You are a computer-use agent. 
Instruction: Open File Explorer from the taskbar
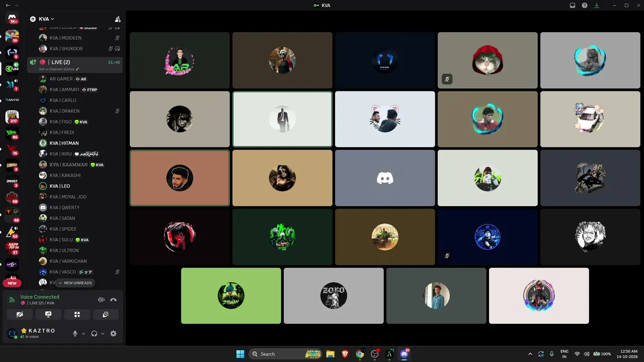(330, 354)
